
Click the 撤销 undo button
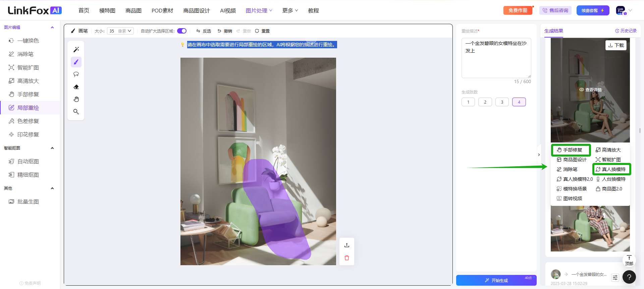tap(224, 31)
